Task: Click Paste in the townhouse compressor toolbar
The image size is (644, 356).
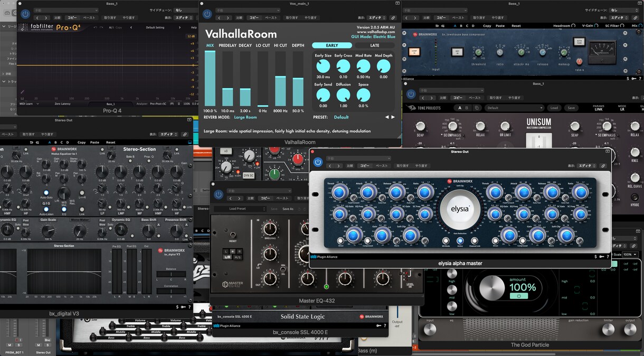Action: coord(500,25)
